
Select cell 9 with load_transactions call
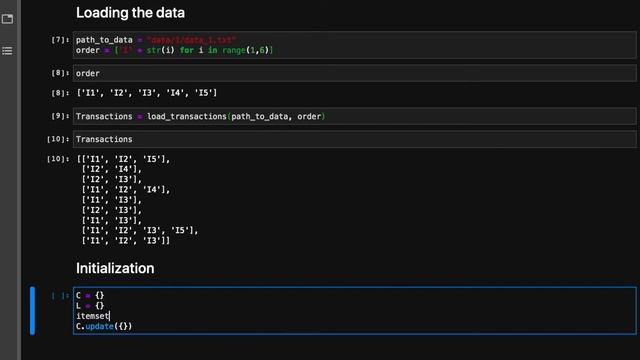(x=355, y=116)
